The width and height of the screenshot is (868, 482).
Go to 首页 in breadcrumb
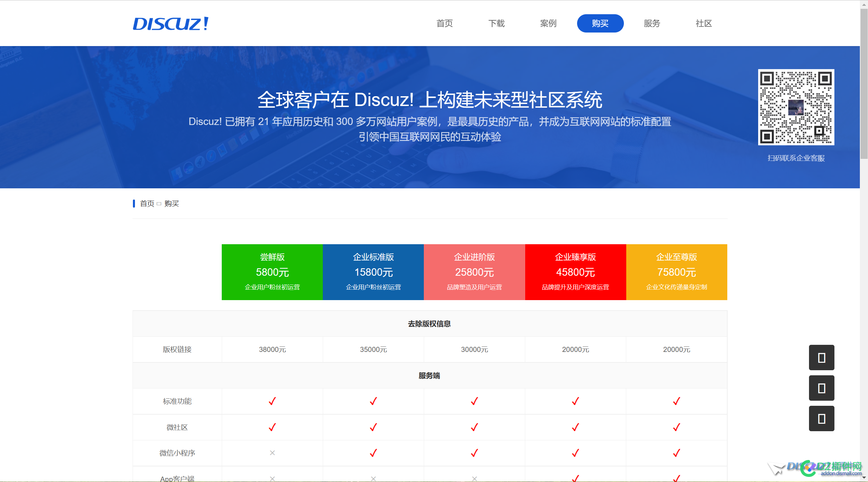coord(147,204)
